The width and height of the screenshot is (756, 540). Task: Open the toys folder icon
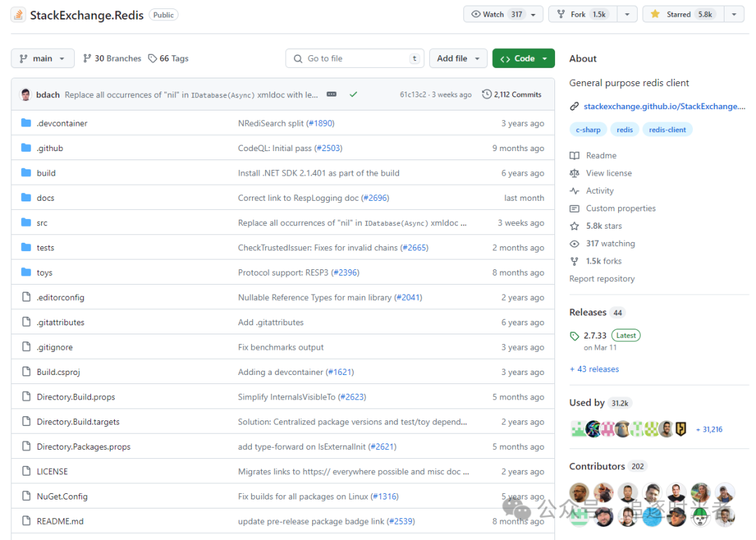pos(26,272)
